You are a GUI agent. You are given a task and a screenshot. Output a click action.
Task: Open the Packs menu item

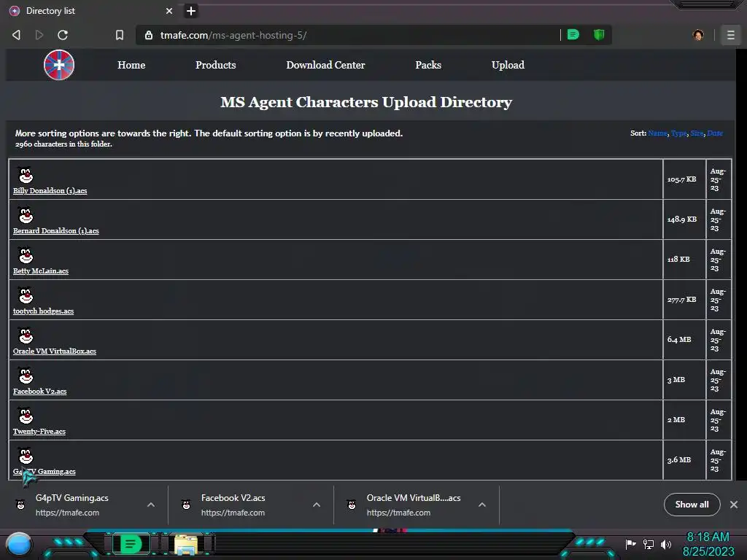pos(427,65)
